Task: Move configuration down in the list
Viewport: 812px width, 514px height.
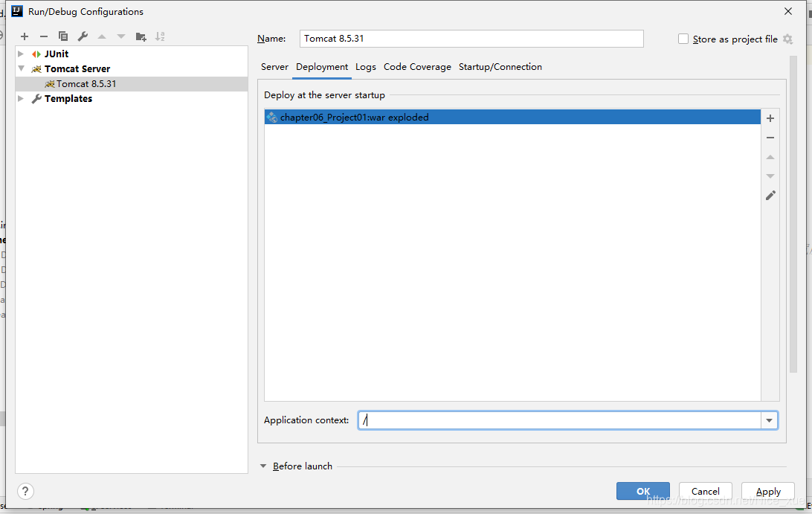Action: [121, 36]
